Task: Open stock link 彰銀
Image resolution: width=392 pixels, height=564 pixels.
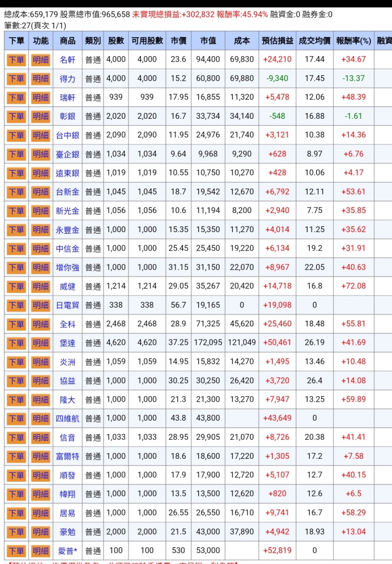Action: (68, 116)
